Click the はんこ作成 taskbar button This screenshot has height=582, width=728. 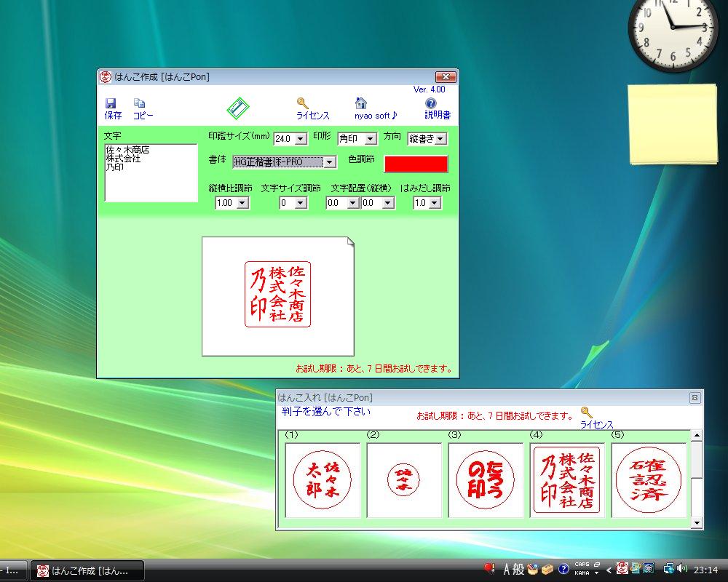[87, 570]
